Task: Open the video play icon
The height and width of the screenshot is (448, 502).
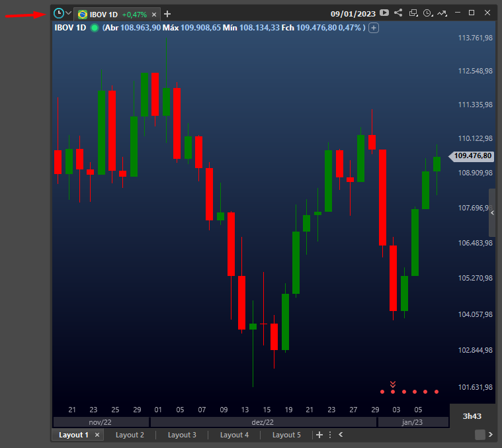Action: tap(384, 13)
